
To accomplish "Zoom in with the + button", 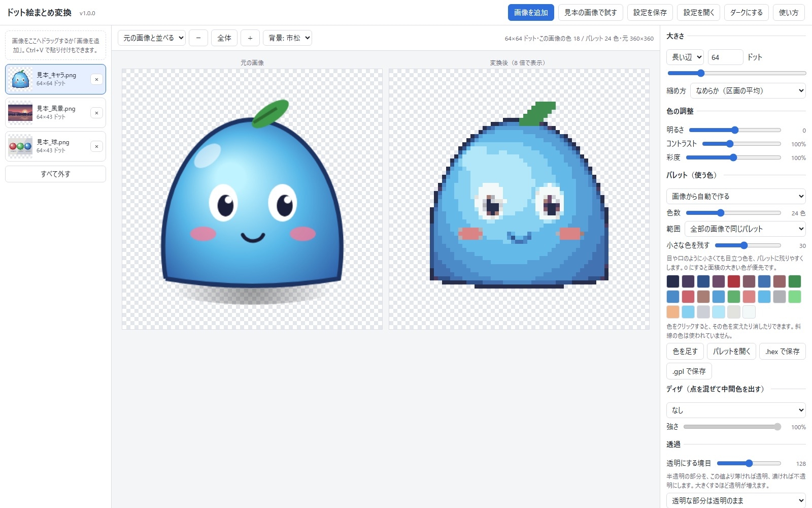I will 250,38.
